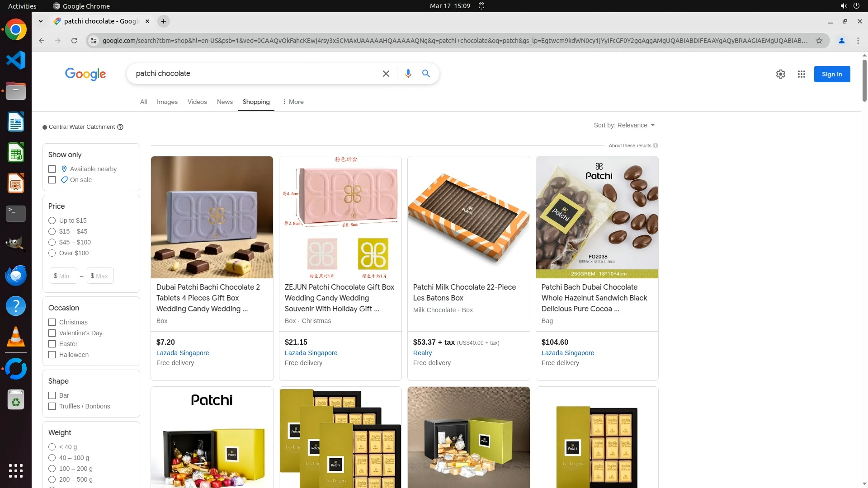Select the $15 – $45 price range
Screen dimensions: 868x488
(52, 231)
